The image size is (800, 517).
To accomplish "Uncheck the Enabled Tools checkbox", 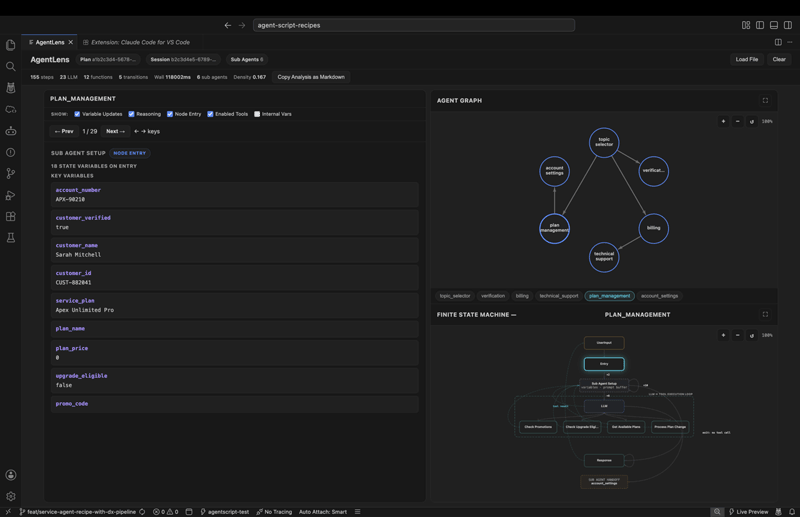I will (210, 114).
